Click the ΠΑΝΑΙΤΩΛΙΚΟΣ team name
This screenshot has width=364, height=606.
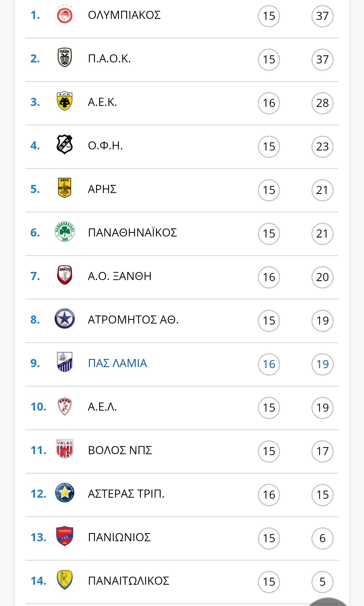click(128, 581)
